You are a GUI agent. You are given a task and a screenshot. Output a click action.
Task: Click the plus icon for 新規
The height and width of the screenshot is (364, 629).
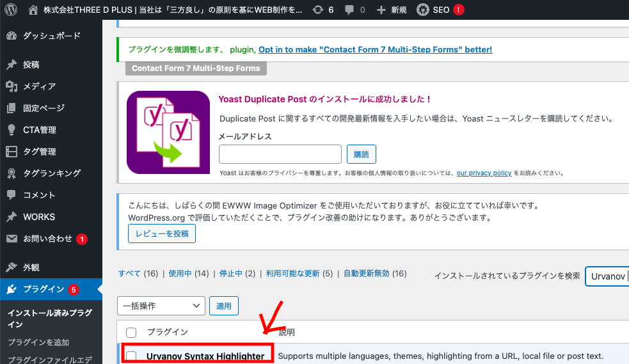(x=381, y=10)
